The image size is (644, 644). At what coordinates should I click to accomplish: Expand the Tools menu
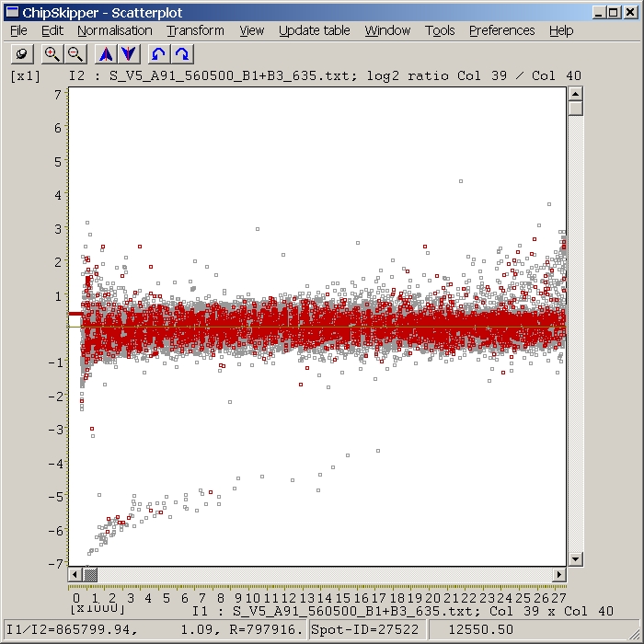pyautogui.click(x=440, y=30)
